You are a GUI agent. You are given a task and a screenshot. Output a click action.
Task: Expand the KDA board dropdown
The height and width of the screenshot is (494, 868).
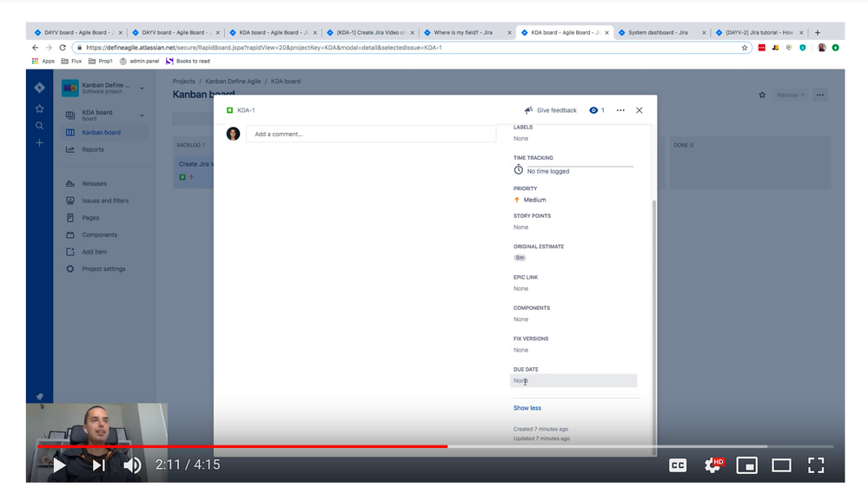pos(142,115)
